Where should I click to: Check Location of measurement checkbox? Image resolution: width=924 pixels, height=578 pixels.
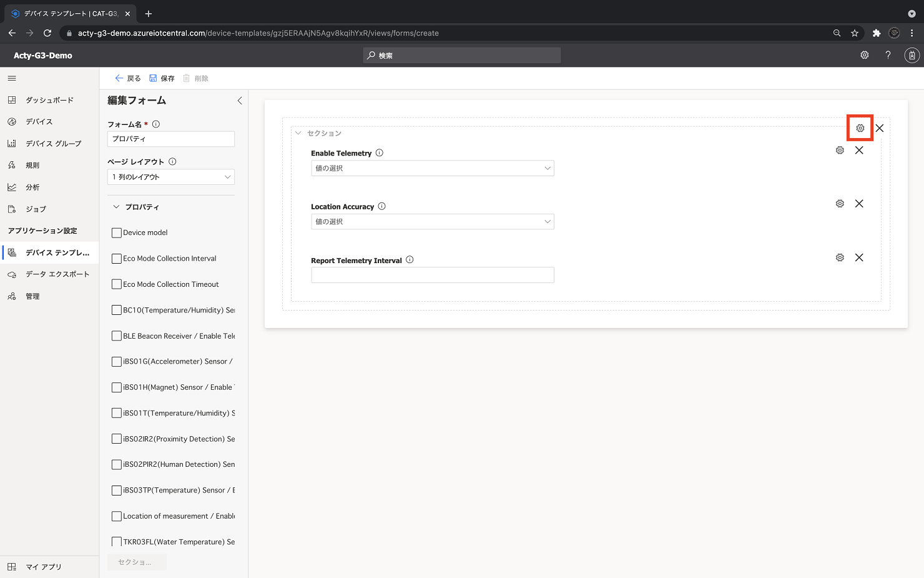click(117, 516)
